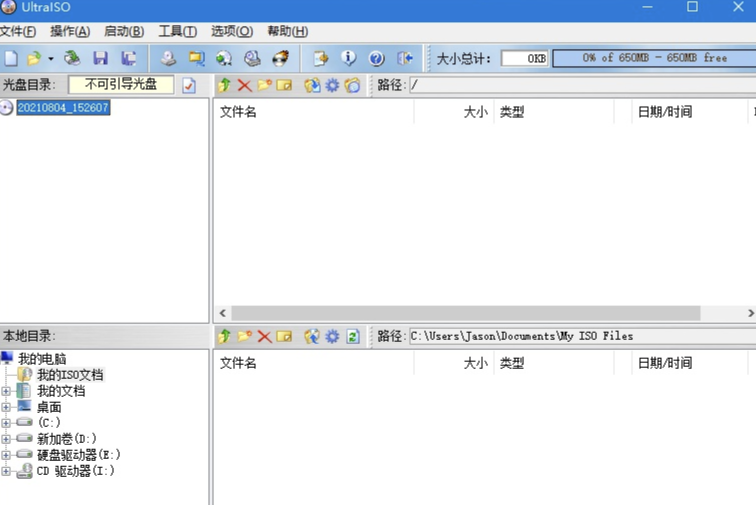Click the disc folder info icon beside gear
This screenshot has height=505, width=756.
coord(352,85)
